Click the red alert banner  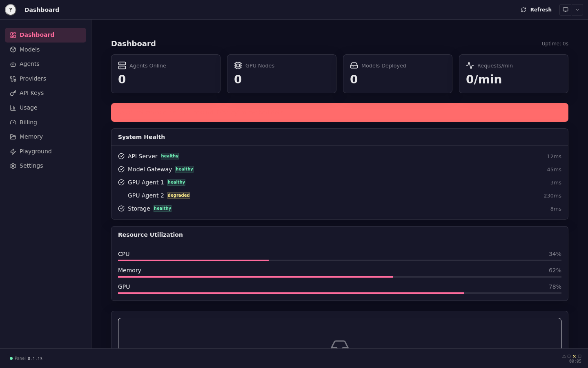point(340,112)
